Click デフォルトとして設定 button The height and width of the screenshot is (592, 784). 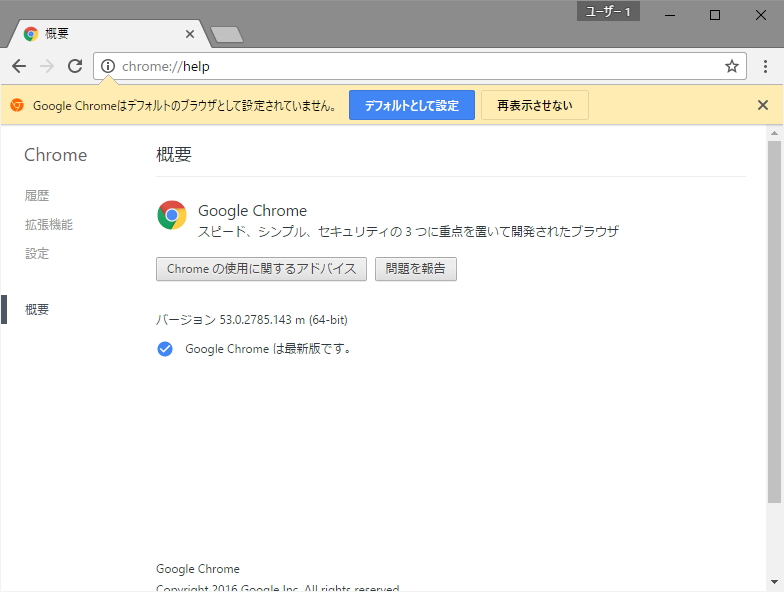pos(412,105)
